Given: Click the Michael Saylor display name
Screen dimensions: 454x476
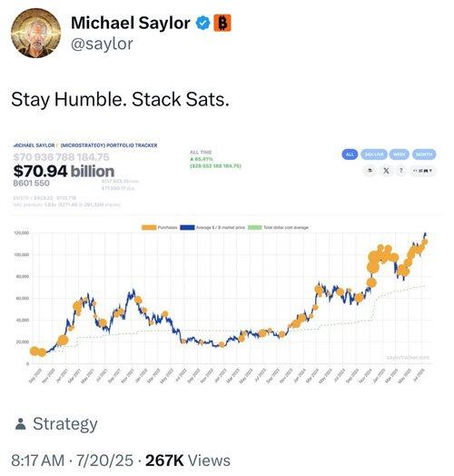Looking at the screenshot, I should [x=131, y=23].
